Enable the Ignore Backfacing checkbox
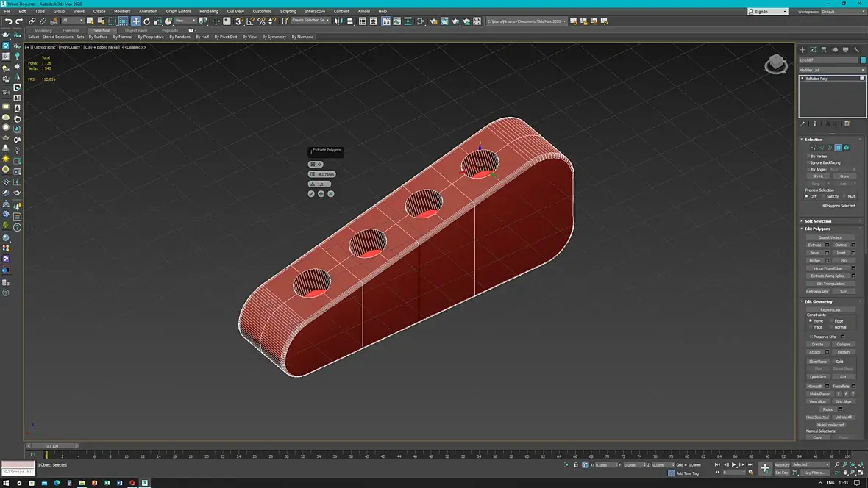868x488 pixels. (808, 162)
